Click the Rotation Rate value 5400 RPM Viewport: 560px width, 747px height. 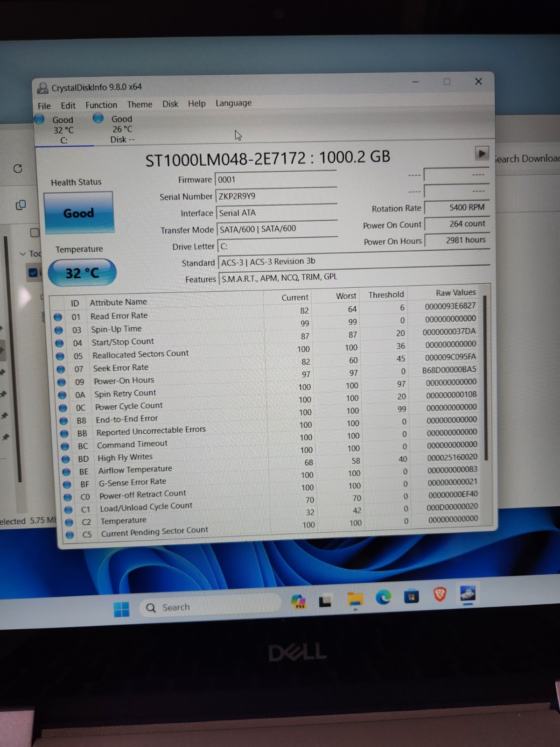[457, 207]
